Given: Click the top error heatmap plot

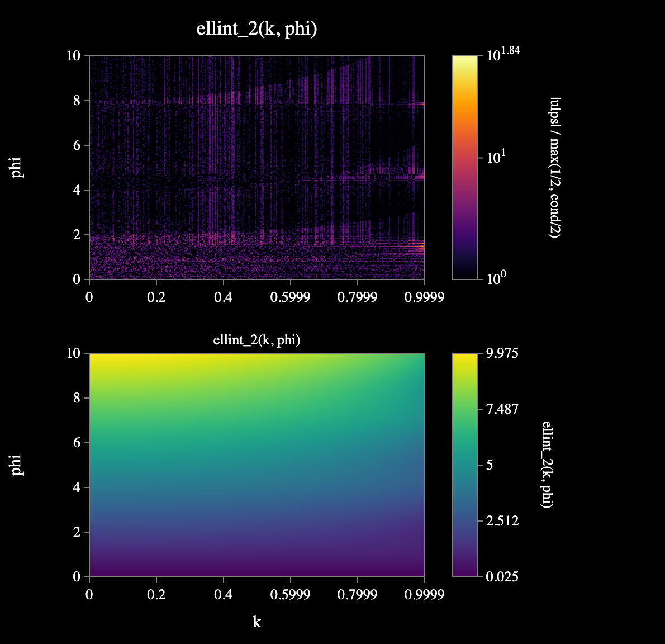Looking at the screenshot, I should point(256,167).
